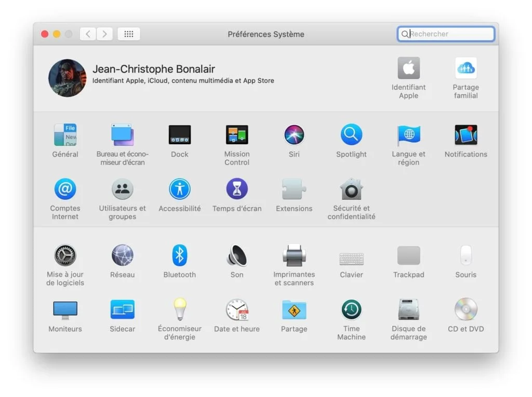532x397 pixels.
Task: Go back using the previous arrow
Action: tap(87, 34)
